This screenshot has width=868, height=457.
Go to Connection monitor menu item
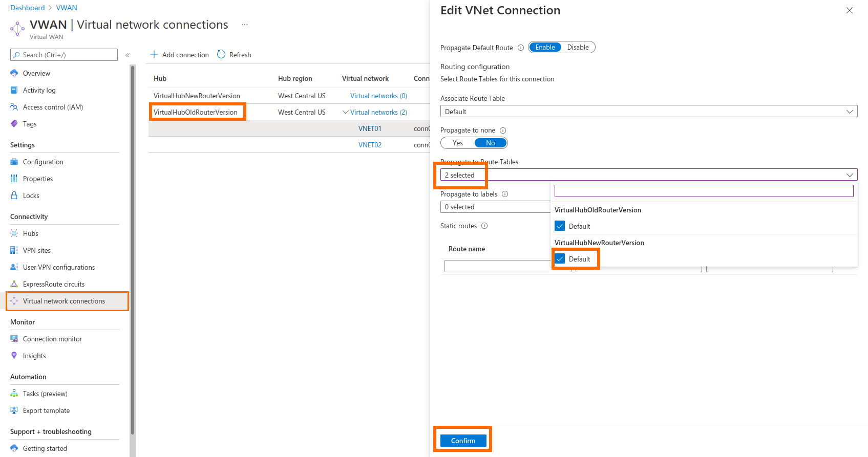52,339
